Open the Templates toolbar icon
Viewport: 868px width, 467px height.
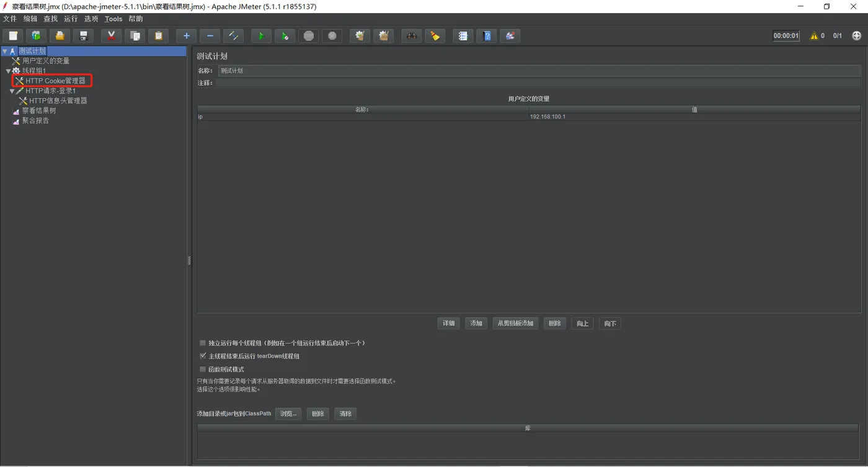coord(36,36)
